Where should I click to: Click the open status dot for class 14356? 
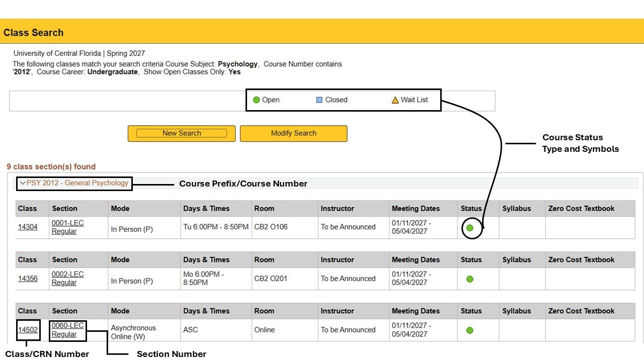pyautogui.click(x=470, y=279)
